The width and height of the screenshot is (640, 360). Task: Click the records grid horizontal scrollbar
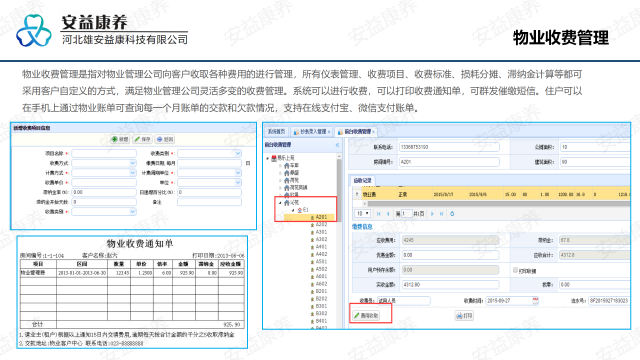[x=498, y=203]
